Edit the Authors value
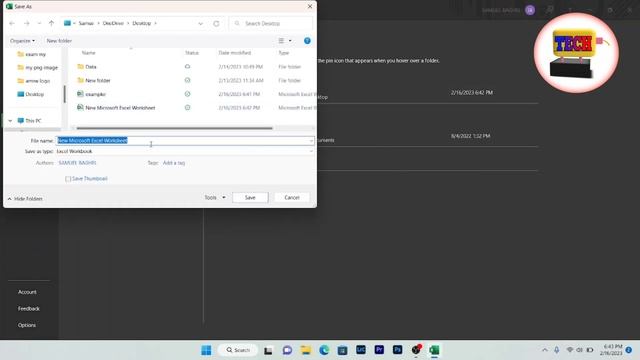The width and height of the screenshot is (640, 360). pos(78,163)
